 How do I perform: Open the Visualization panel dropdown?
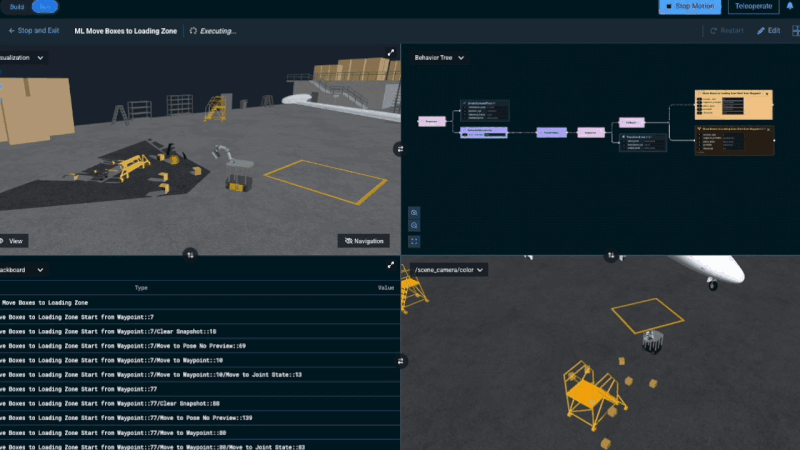point(22,58)
